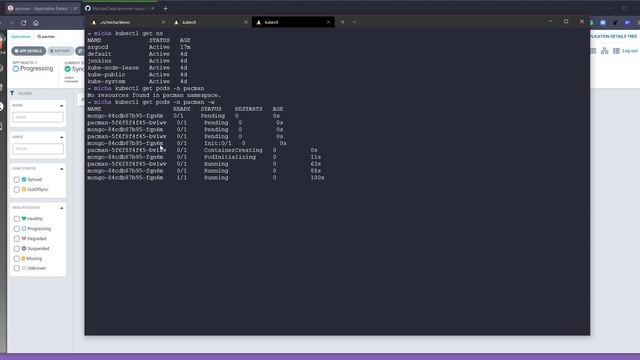The width and height of the screenshot is (640, 360).
Task: Click the pacman search breadcrumb
Action: tap(46, 37)
